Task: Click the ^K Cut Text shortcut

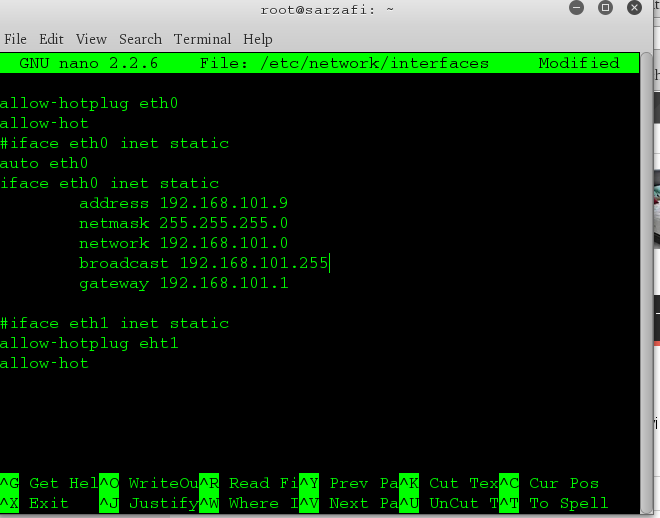Action: click(x=449, y=483)
